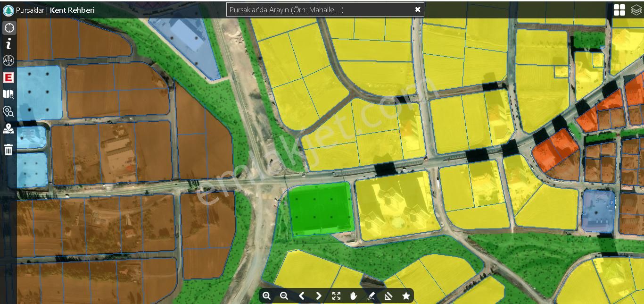This screenshot has height=304, width=644.
Task: Zoom in with the magnifier plus
Action: pos(267,296)
